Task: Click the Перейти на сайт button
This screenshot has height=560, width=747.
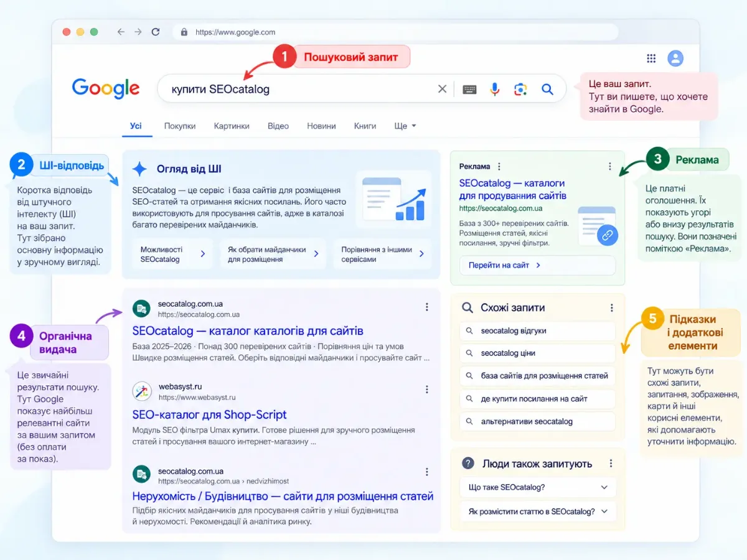Action: tap(537, 265)
